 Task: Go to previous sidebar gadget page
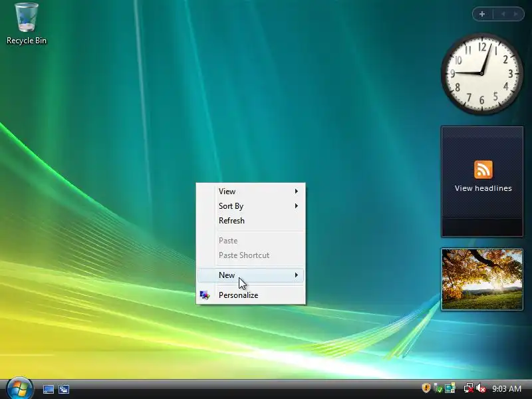[x=503, y=14]
